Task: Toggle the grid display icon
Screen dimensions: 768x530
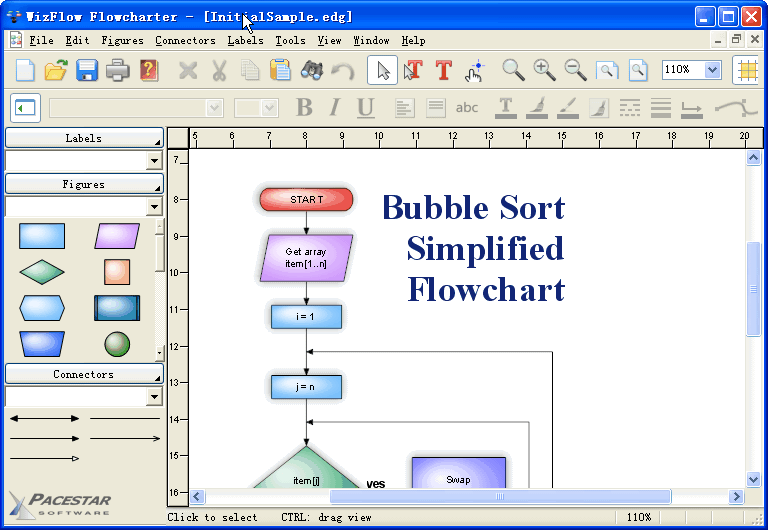Action: point(747,71)
